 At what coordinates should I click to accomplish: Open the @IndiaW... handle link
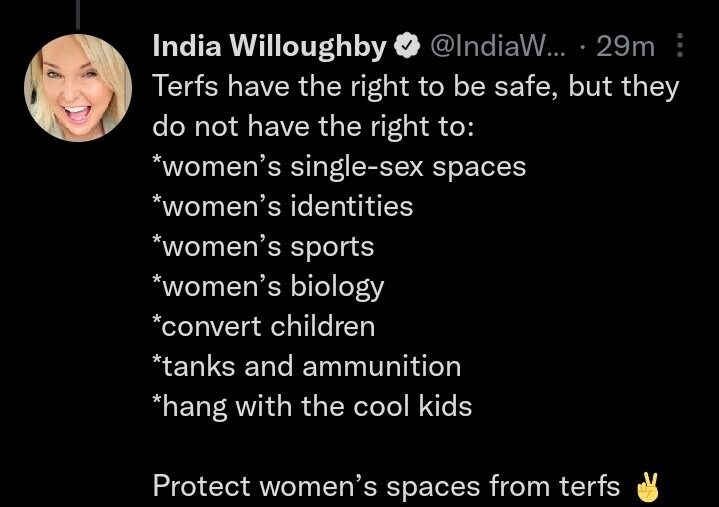(498, 46)
